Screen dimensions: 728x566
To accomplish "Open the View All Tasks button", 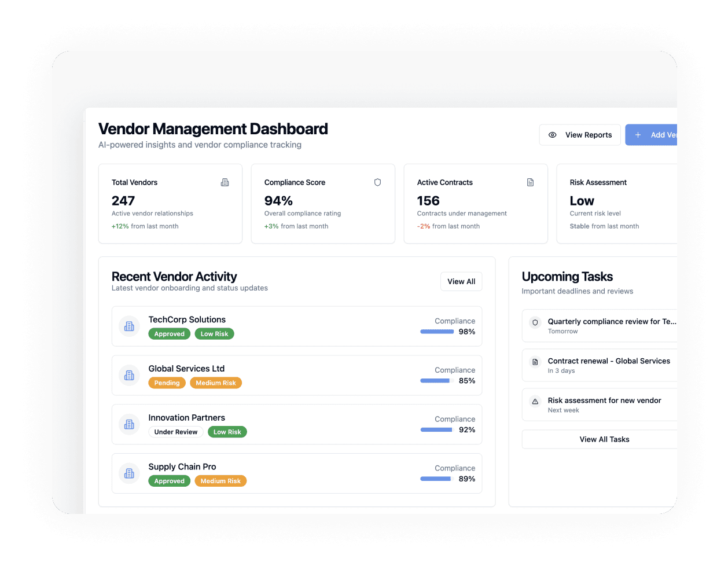I will [x=604, y=439].
